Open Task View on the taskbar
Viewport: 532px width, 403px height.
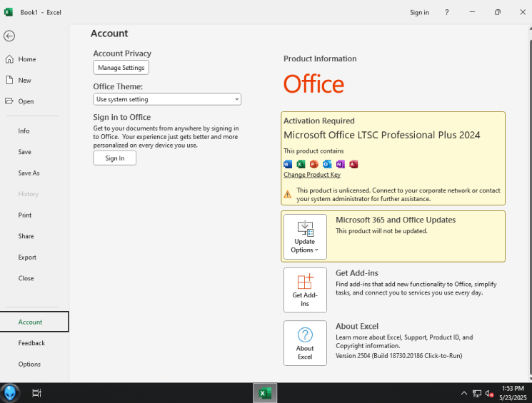36,393
